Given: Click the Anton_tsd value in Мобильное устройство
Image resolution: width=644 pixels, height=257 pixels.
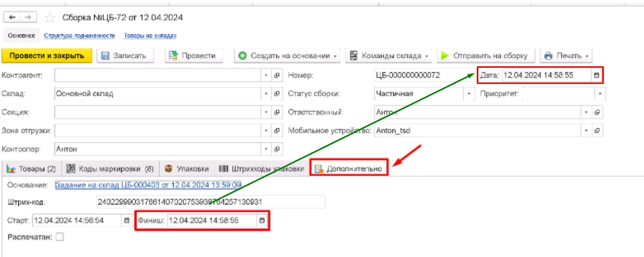Looking at the screenshot, I should [x=393, y=130].
